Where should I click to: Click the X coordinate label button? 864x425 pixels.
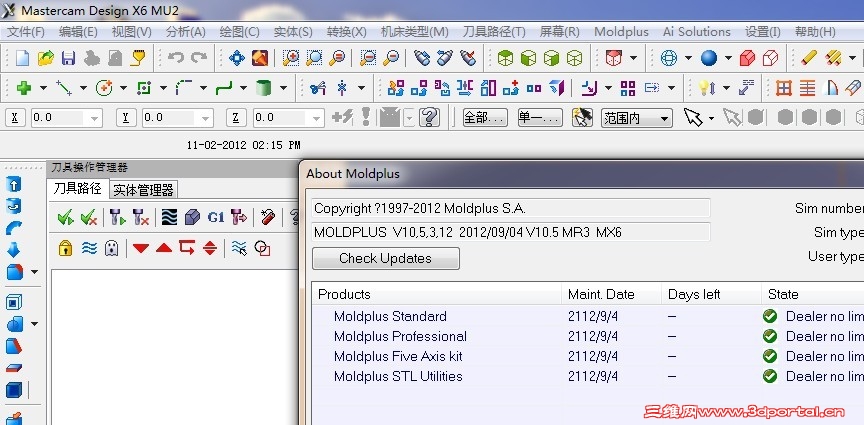coord(15,118)
